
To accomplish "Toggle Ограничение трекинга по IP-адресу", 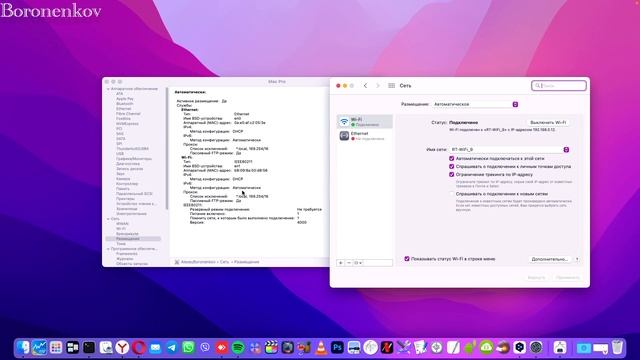I will (451, 174).
